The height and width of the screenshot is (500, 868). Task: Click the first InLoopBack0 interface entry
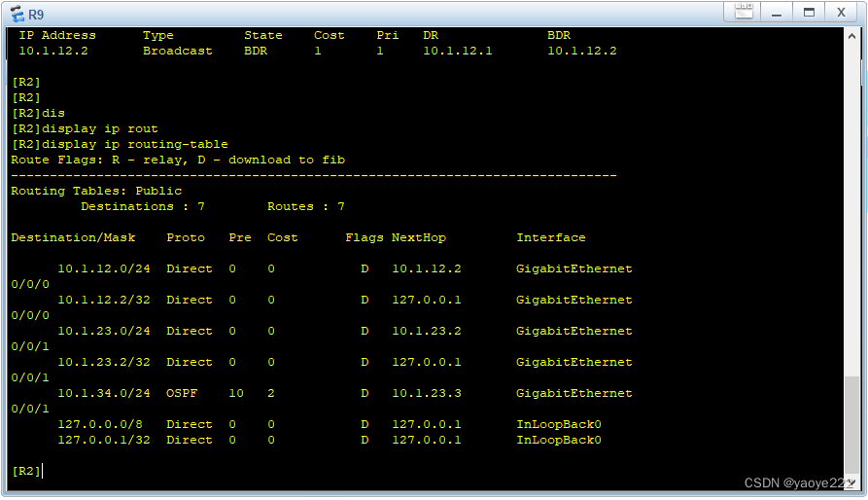[x=559, y=424]
